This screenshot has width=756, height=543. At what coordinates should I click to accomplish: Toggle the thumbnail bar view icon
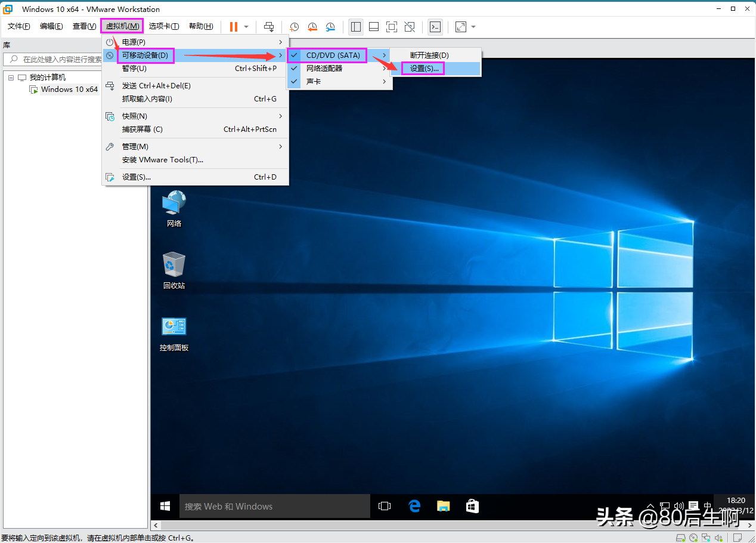tap(374, 27)
